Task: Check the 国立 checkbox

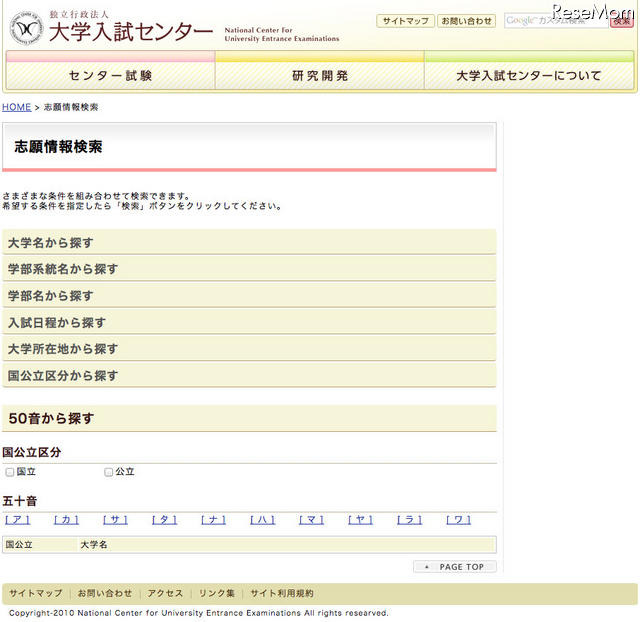Action: (10, 472)
